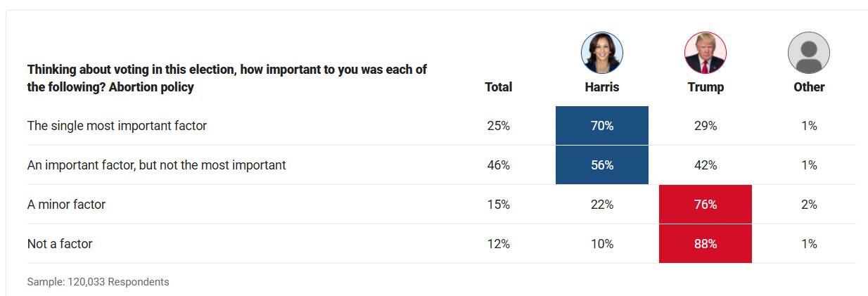The image size is (868, 296).
Task: Click the red 88% Trump cell
Action: coord(706,244)
